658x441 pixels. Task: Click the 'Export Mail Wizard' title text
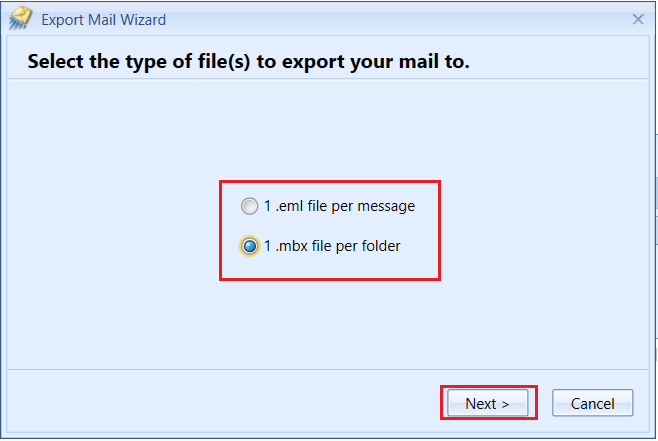pyautogui.click(x=104, y=20)
